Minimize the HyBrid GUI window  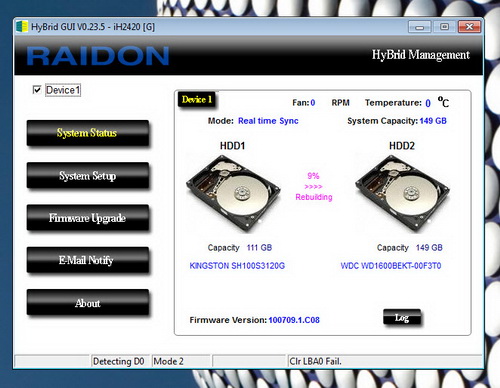(420, 27)
